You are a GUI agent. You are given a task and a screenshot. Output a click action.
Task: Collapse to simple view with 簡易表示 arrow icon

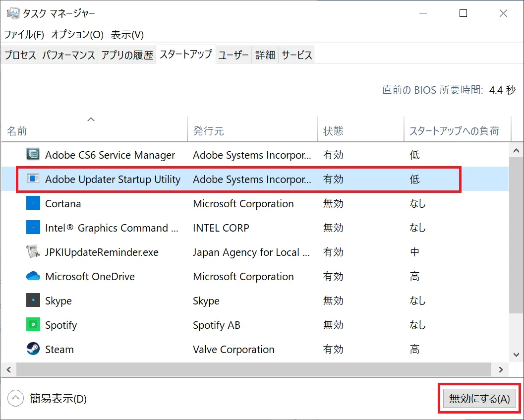tap(15, 398)
